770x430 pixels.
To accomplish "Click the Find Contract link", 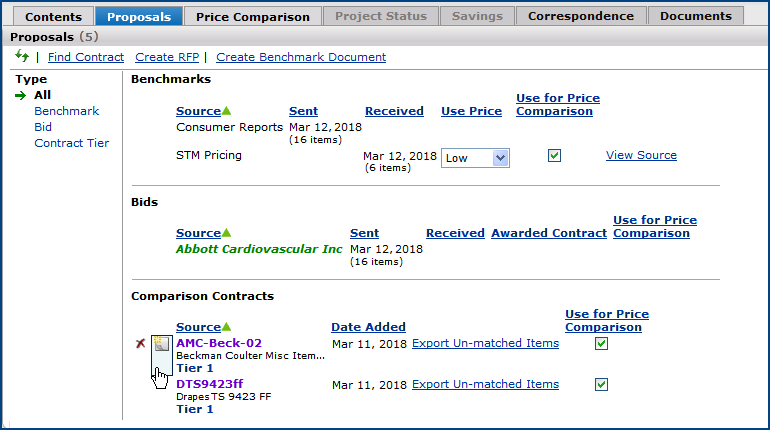I will click(86, 57).
